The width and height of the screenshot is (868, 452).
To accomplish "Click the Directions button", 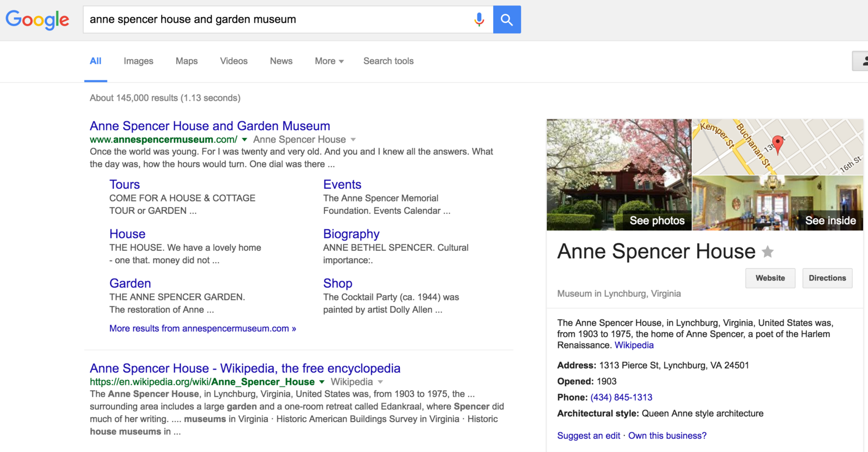I will pyautogui.click(x=827, y=278).
